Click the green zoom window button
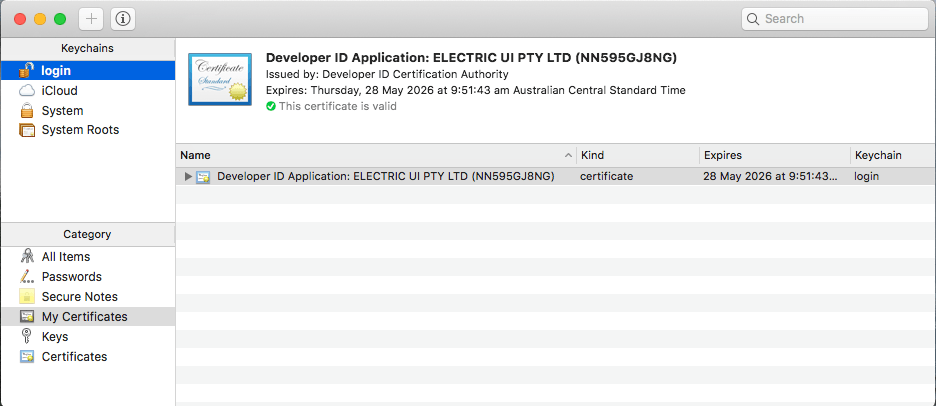The height and width of the screenshot is (406, 936). tap(60, 19)
